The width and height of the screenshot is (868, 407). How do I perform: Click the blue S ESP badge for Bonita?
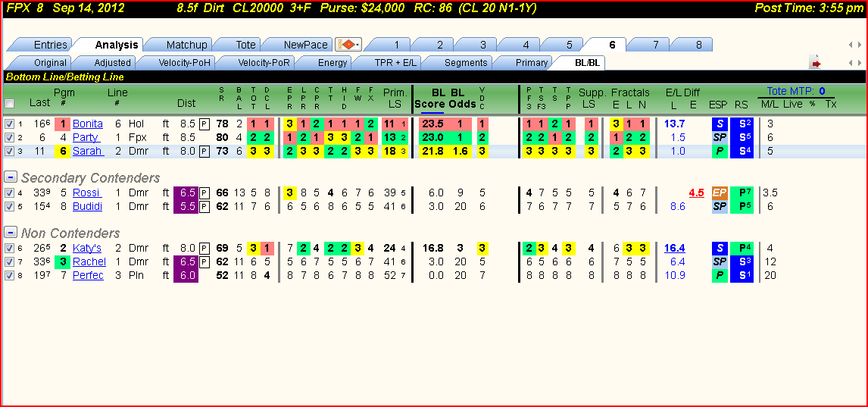click(719, 124)
